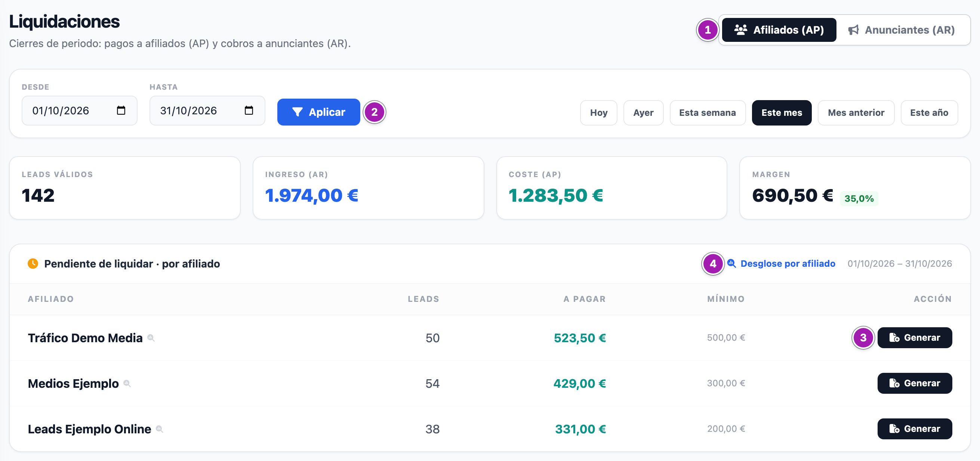
Task: Apply the date filter with Aplicar
Action: pyautogui.click(x=318, y=112)
